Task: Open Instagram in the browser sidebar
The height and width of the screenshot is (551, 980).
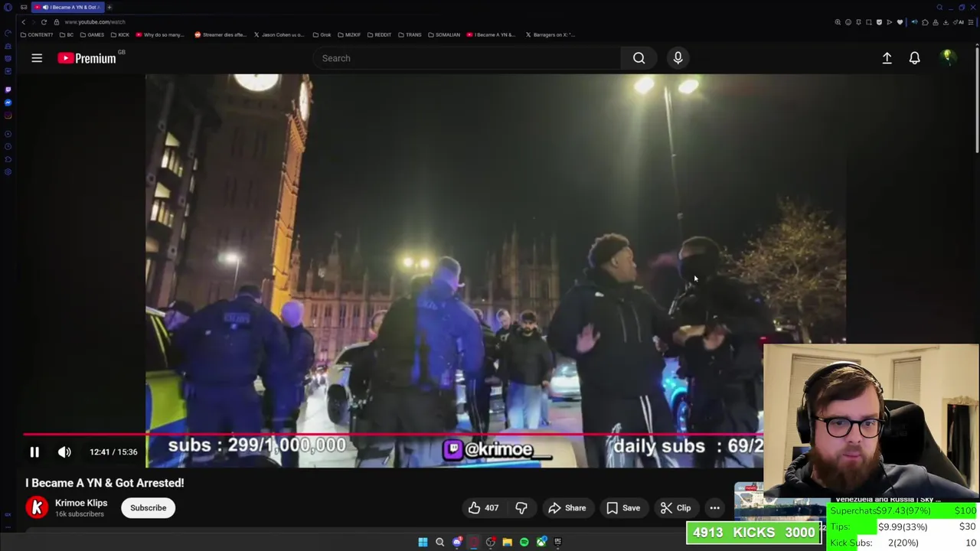Action: [x=8, y=116]
